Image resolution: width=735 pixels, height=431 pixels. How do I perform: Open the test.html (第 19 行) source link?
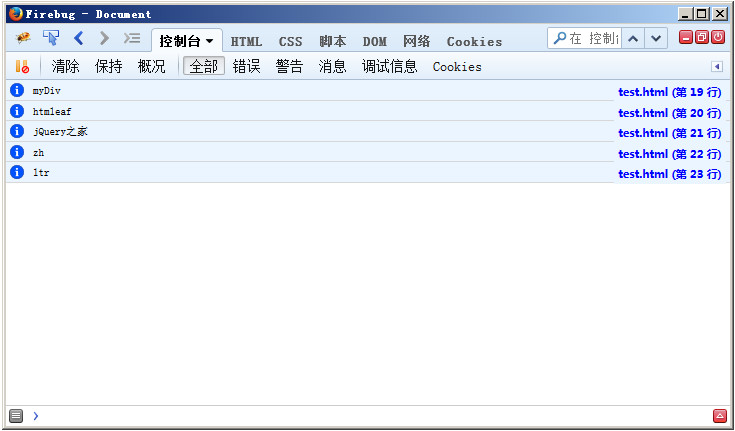tap(669, 92)
